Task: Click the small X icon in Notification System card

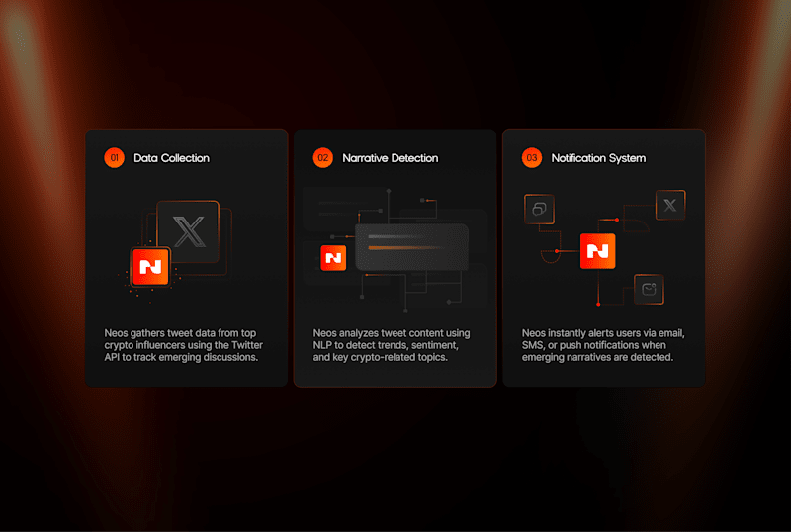Action: (x=670, y=205)
